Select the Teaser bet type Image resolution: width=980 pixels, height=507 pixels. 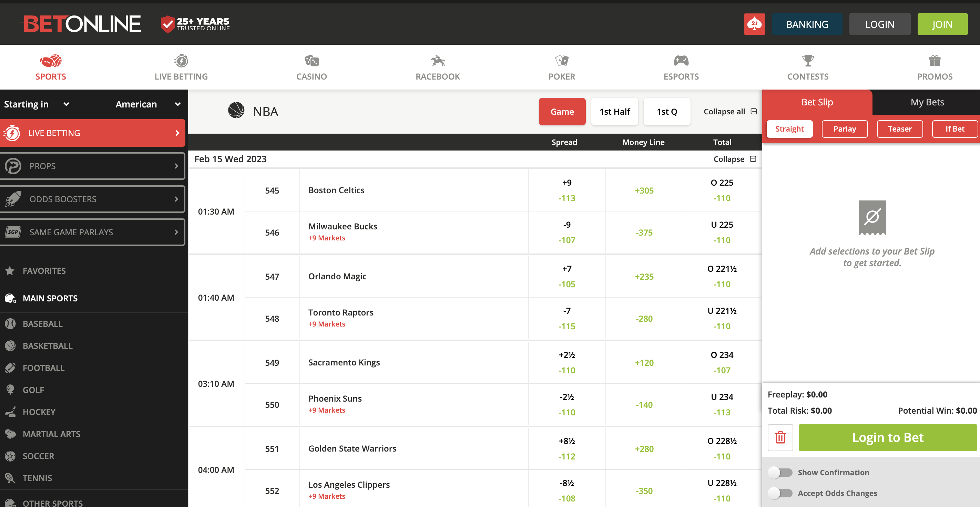click(x=900, y=129)
